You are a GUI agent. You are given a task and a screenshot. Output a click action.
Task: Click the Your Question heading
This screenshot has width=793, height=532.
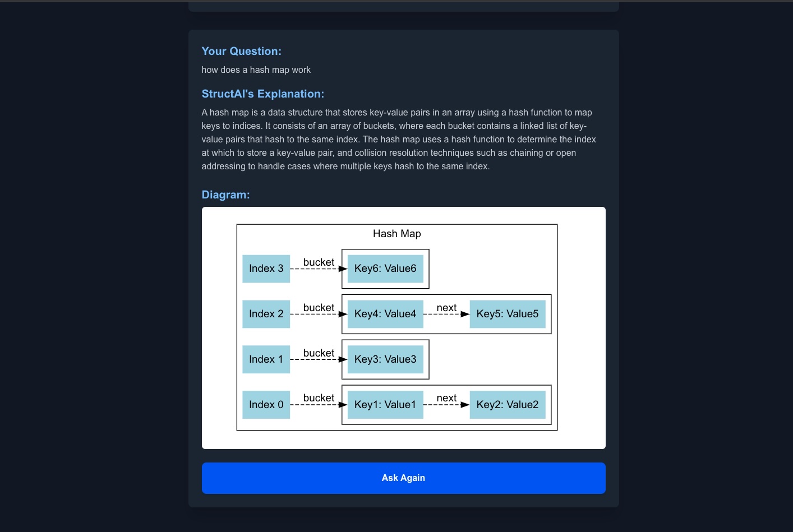point(241,51)
